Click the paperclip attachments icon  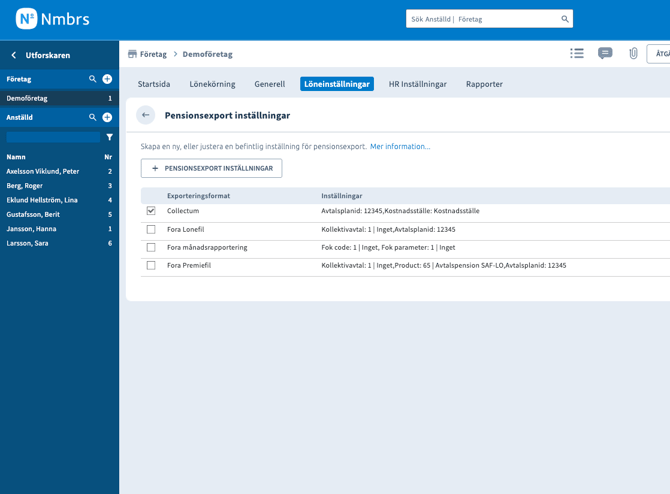pyautogui.click(x=633, y=54)
